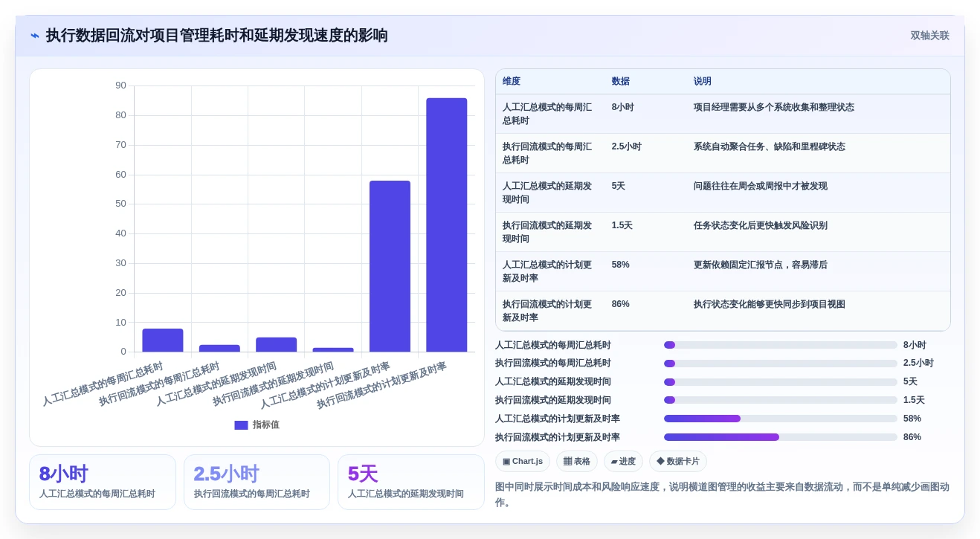The width and height of the screenshot is (980, 539).
Task: Click table row label 执行回流模式的延期发现时间
Action: click(547, 232)
